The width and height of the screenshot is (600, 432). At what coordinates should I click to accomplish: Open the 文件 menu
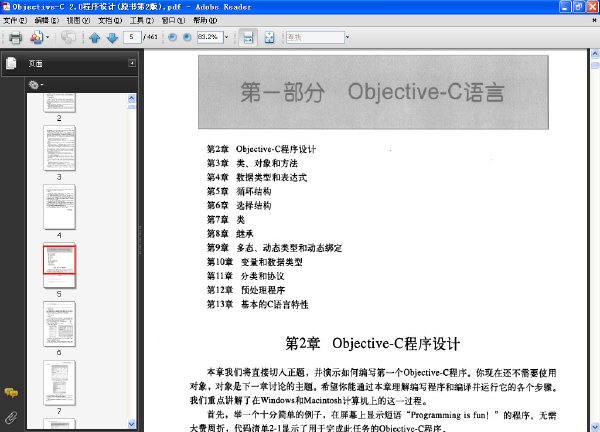(15, 20)
